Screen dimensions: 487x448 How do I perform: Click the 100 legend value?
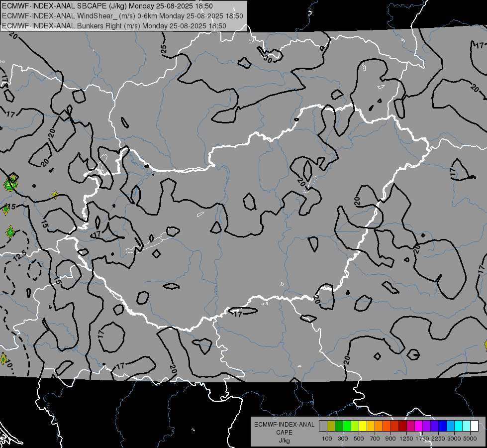click(x=327, y=439)
